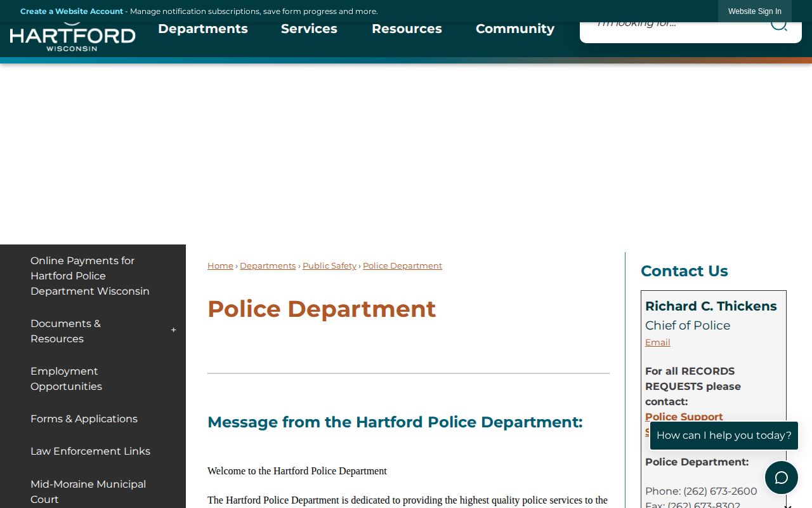The height and width of the screenshot is (508, 812).
Task: Open the Resources menu
Action: (407, 29)
